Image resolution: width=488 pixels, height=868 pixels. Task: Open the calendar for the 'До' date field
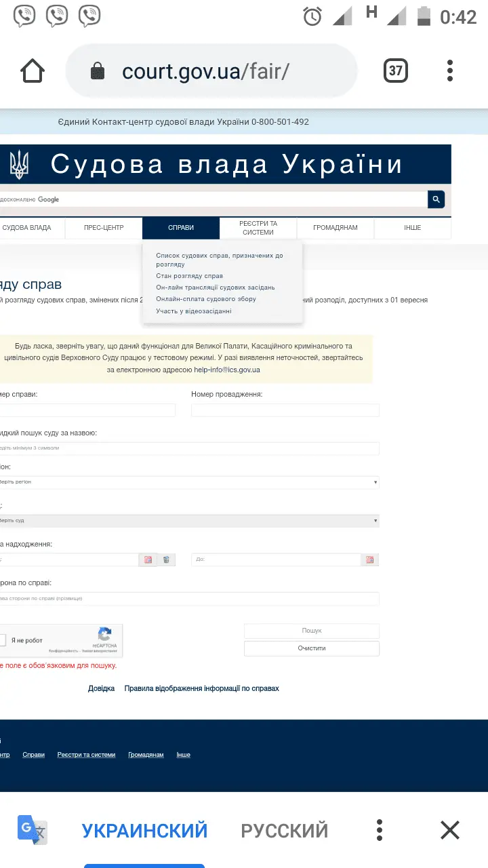tap(369, 559)
